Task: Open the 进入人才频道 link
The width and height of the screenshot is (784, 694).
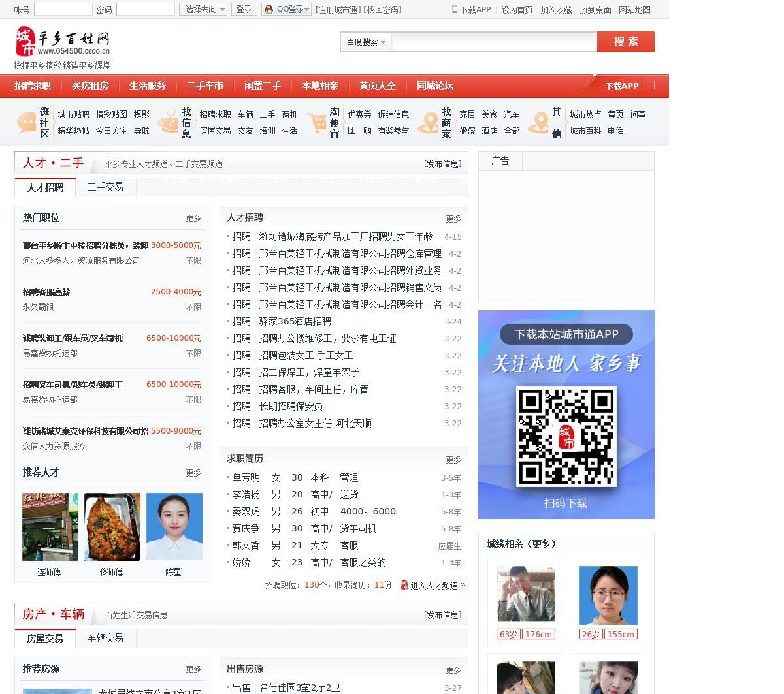Action: [433, 585]
